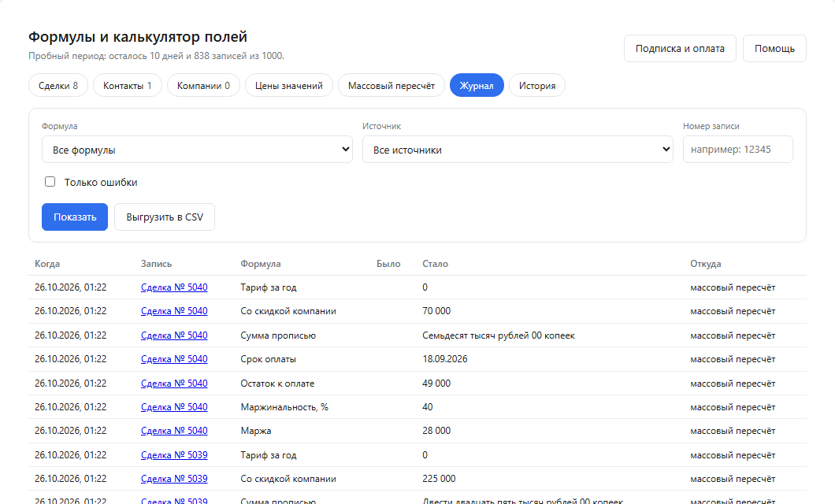The width and height of the screenshot is (835, 504).
Task: Click the Маржинальность, % formula name
Action: (x=284, y=406)
